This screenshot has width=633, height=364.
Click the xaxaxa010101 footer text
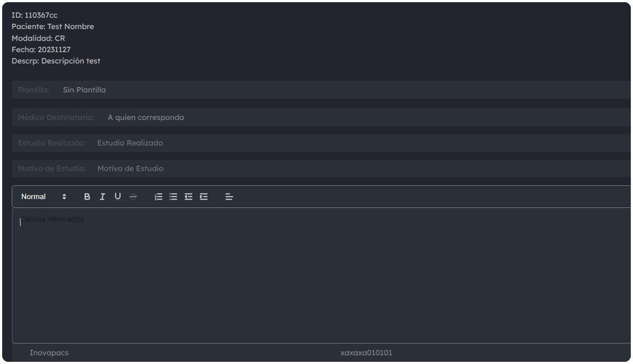click(x=366, y=353)
